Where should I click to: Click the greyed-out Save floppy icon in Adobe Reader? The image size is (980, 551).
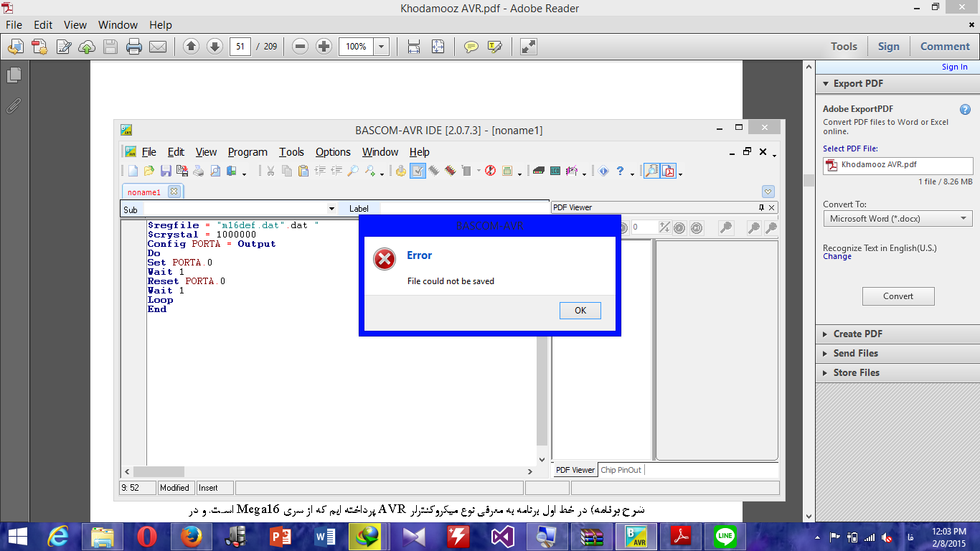click(110, 47)
